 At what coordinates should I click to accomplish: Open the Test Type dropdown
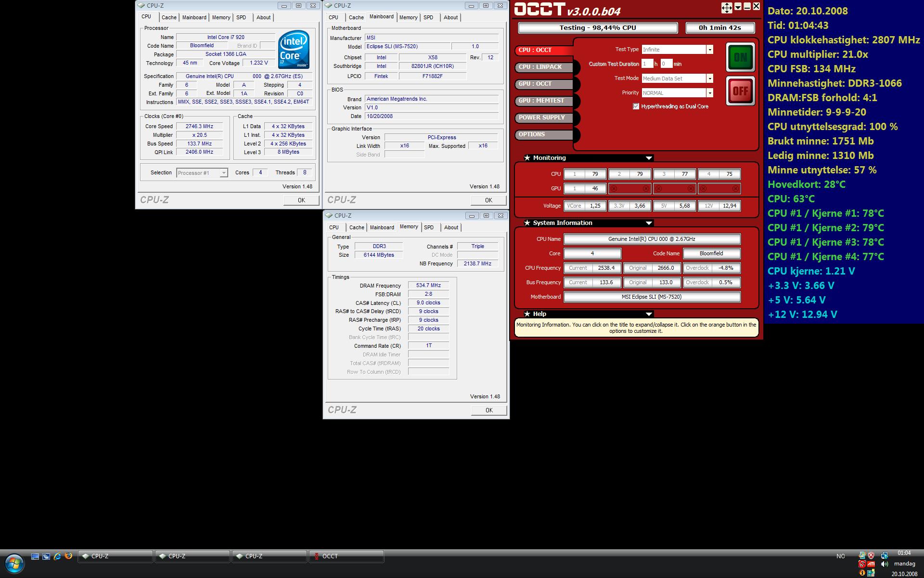[709, 50]
